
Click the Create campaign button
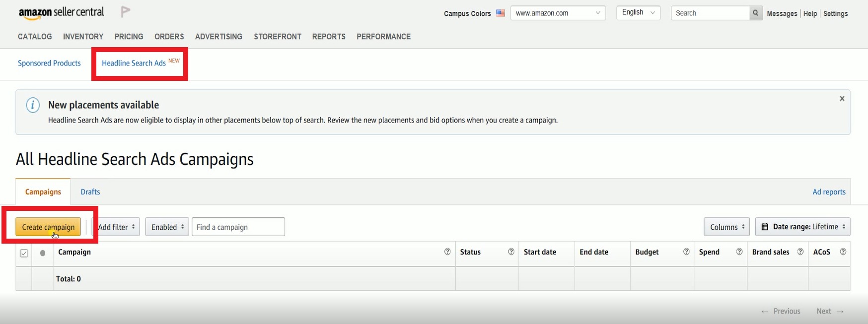(48, 227)
